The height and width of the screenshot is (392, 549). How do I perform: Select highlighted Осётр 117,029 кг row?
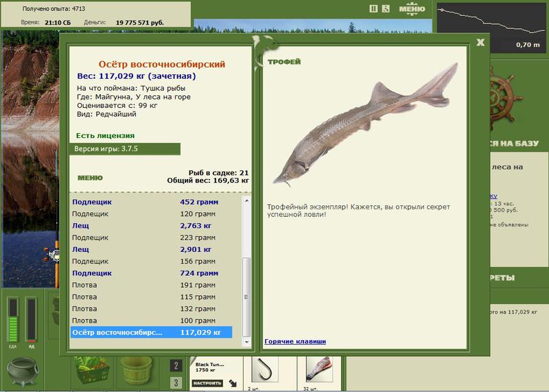tap(151, 332)
